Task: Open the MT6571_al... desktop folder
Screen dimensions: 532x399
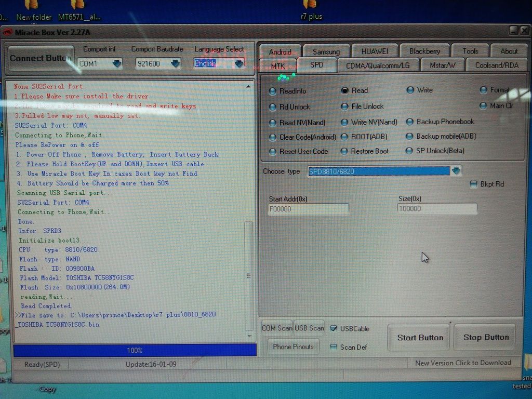Action: point(79,10)
